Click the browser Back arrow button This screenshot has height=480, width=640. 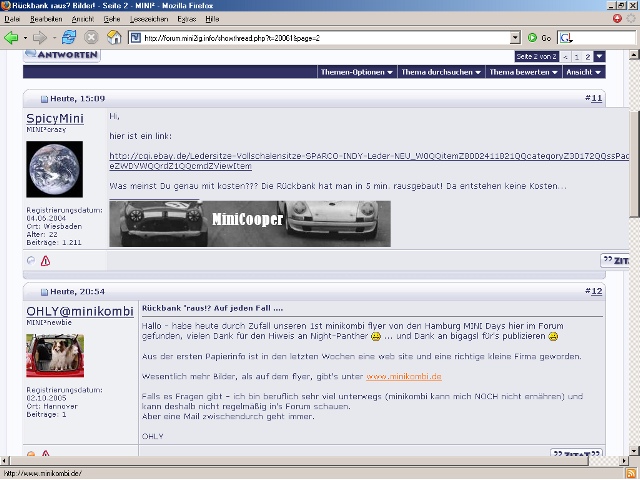tap(13, 38)
